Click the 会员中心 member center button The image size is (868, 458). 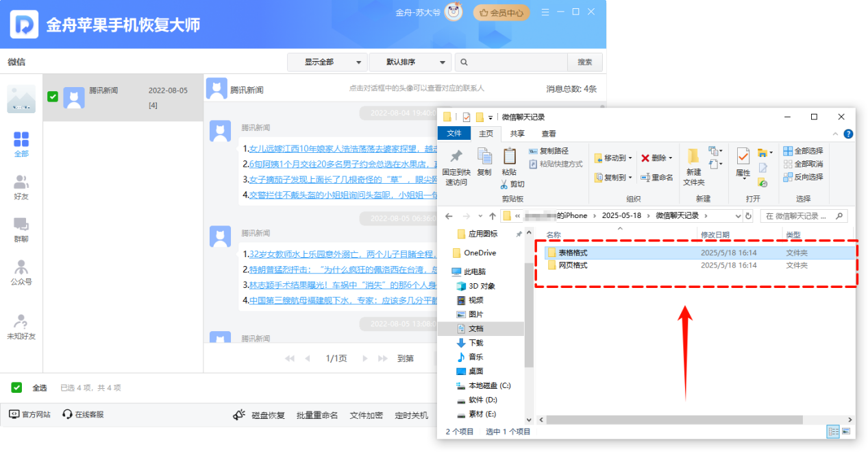click(501, 12)
